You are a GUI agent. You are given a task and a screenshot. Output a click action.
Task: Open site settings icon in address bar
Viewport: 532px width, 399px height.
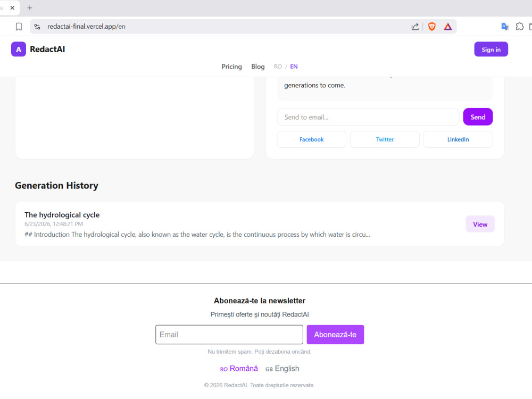[37, 27]
